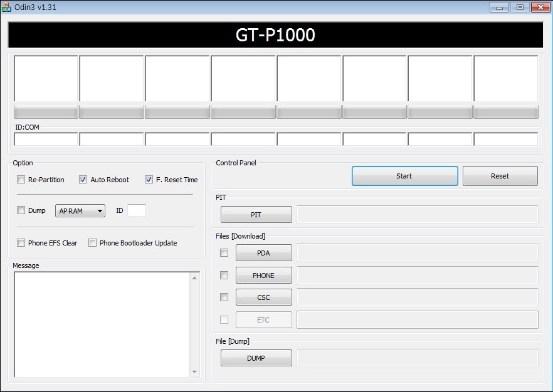Close the Odin3 window
The width and height of the screenshot is (553, 392).
pos(540,7)
